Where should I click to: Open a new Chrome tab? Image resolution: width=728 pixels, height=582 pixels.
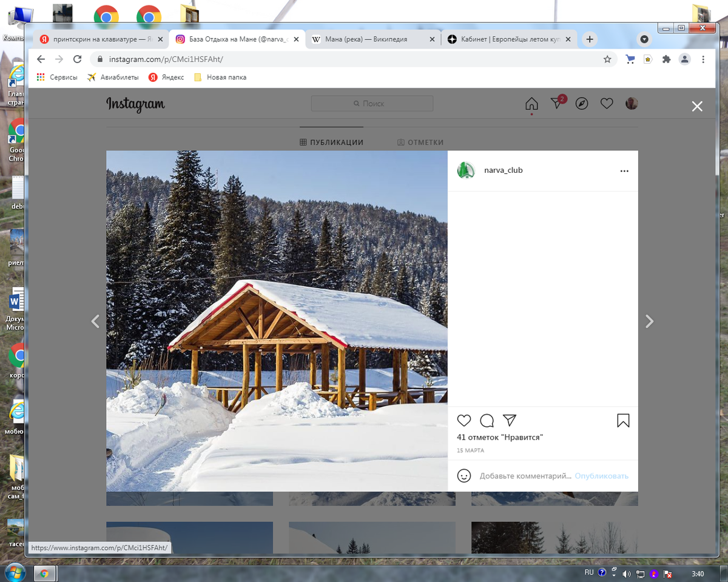click(x=589, y=39)
